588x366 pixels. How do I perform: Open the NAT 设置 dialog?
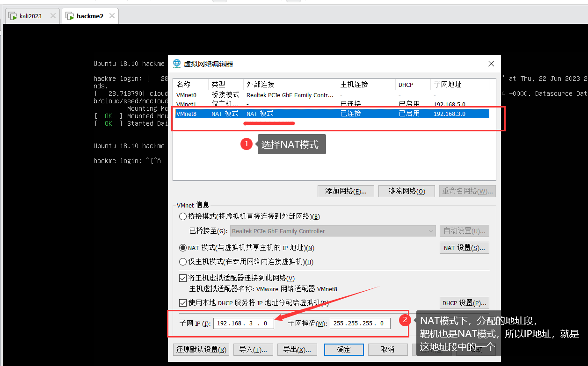pos(464,248)
